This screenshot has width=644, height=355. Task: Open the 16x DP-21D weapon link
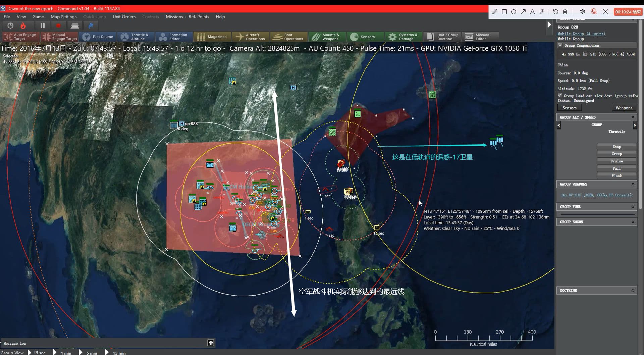(597, 195)
